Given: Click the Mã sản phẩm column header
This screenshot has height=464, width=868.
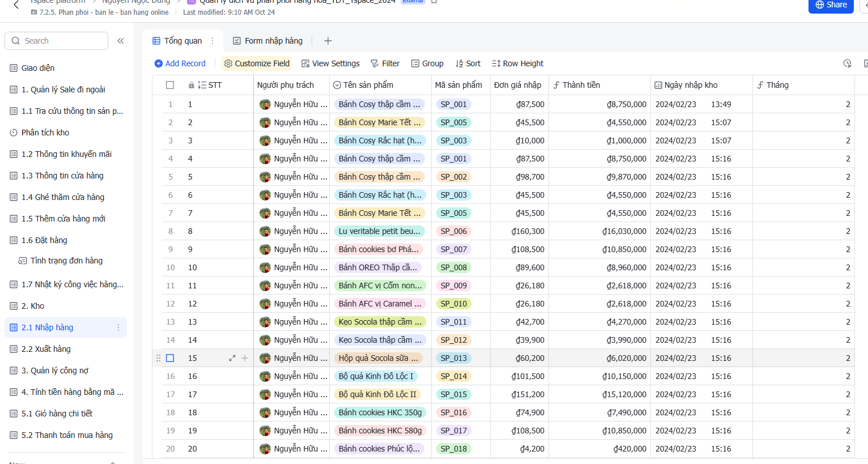Looking at the screenshot, I should point(461,85).
